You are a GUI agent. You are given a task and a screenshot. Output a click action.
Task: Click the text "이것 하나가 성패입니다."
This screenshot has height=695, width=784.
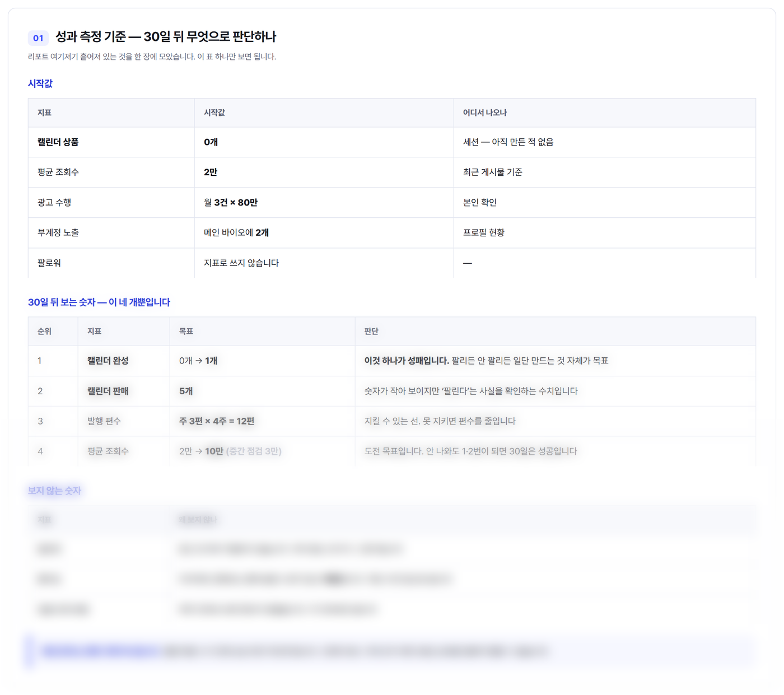[x=407, y=361]
